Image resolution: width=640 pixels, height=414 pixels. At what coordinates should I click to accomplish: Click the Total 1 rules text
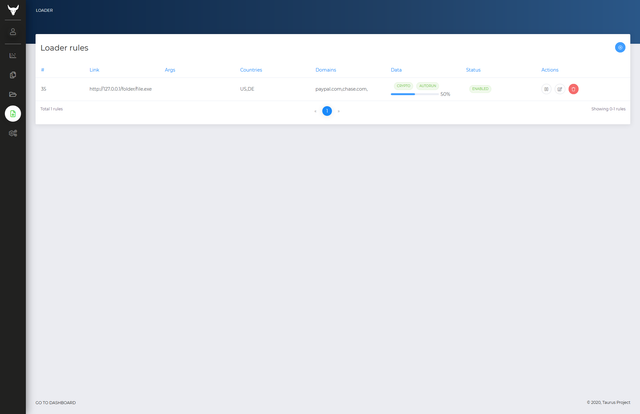[x=51, y=109]
